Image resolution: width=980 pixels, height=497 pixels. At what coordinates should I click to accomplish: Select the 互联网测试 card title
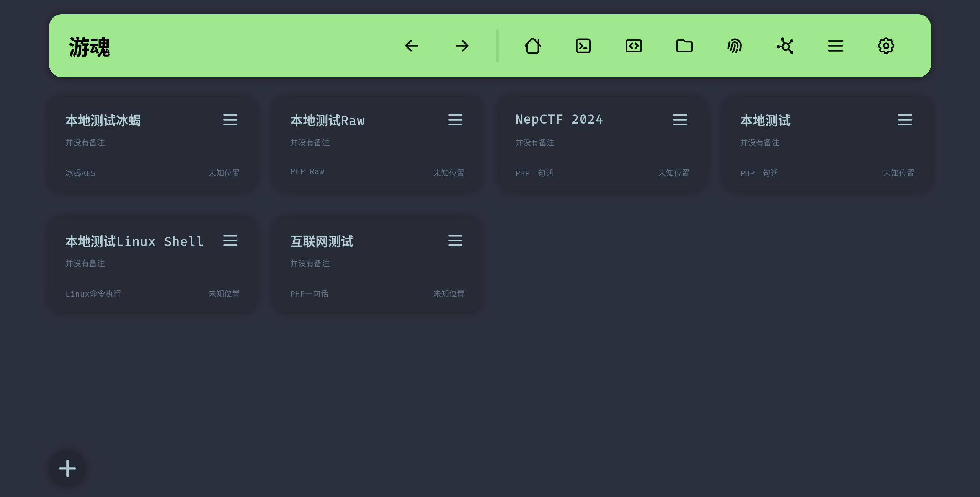click(x=322, y=241)
